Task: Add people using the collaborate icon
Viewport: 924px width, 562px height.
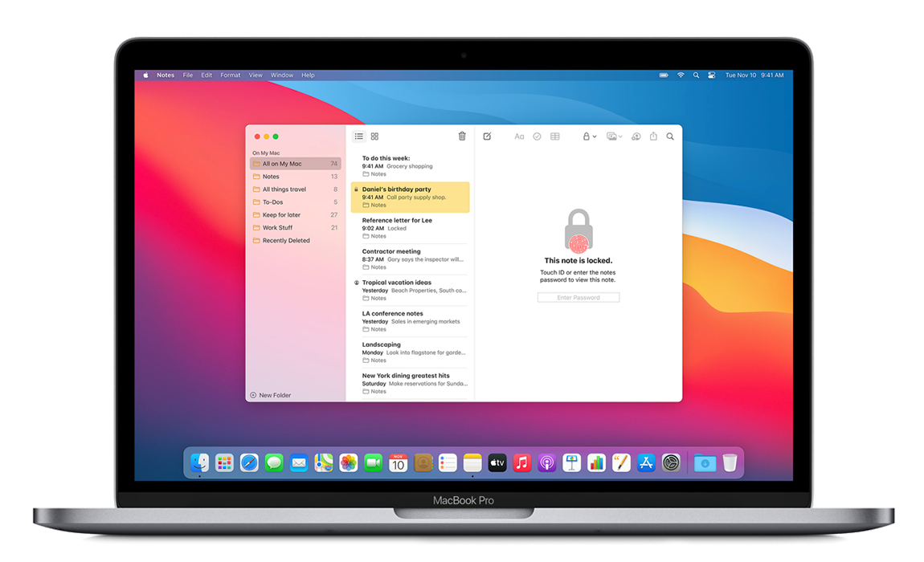Action: click(636, 136)
